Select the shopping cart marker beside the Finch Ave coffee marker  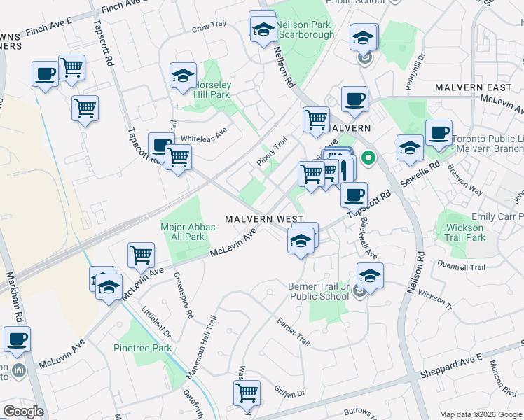[72, 70]
